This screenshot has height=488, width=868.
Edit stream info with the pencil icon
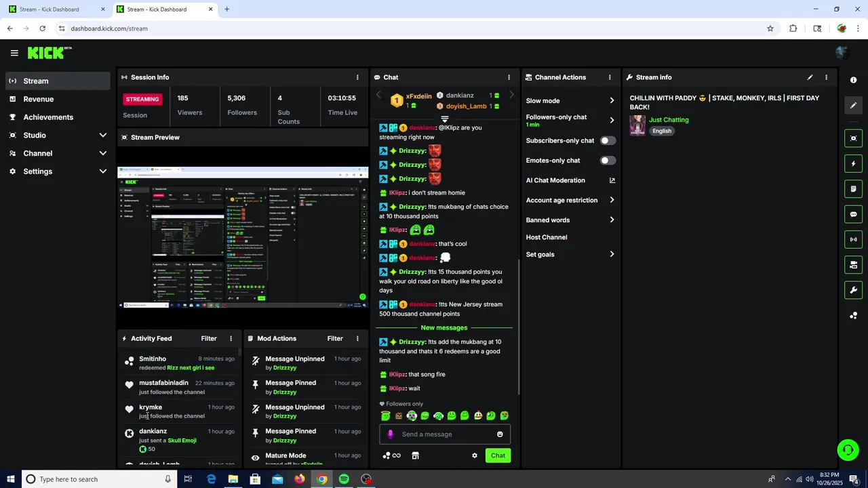810,77
